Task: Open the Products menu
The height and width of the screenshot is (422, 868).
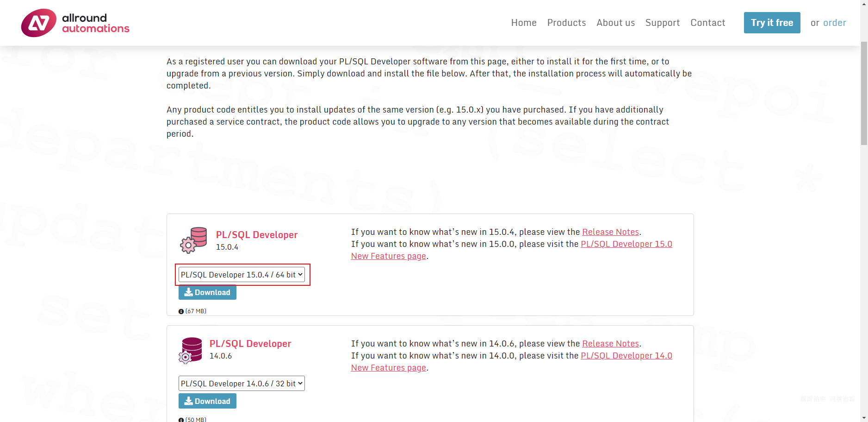Action: [x=566, y=23]
